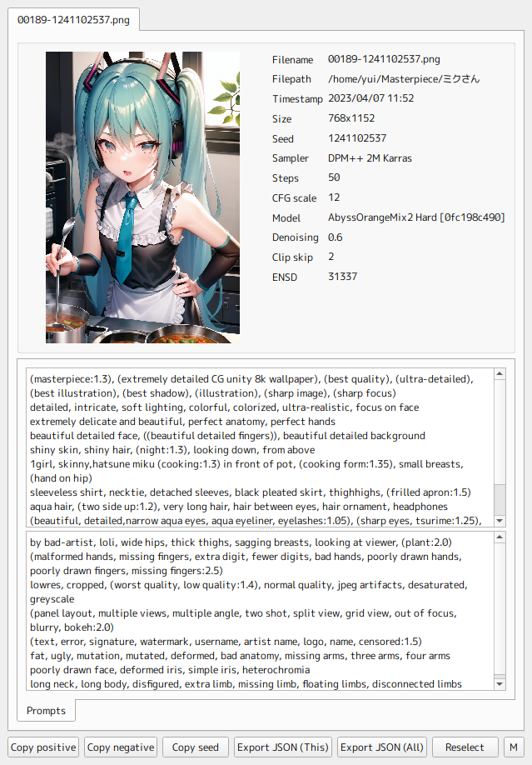The width and height of the screenshot is (532, 765).
Task: Click the Model label
Action: (x=286, y=218)
